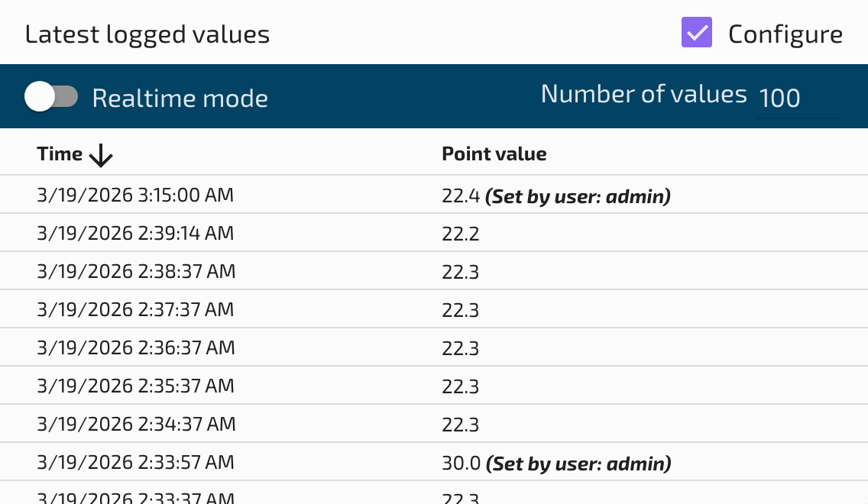This screenshot has width=868, height=504.
Task: Click the Set by user admin note beside 22.4
Action: (578, 195)
